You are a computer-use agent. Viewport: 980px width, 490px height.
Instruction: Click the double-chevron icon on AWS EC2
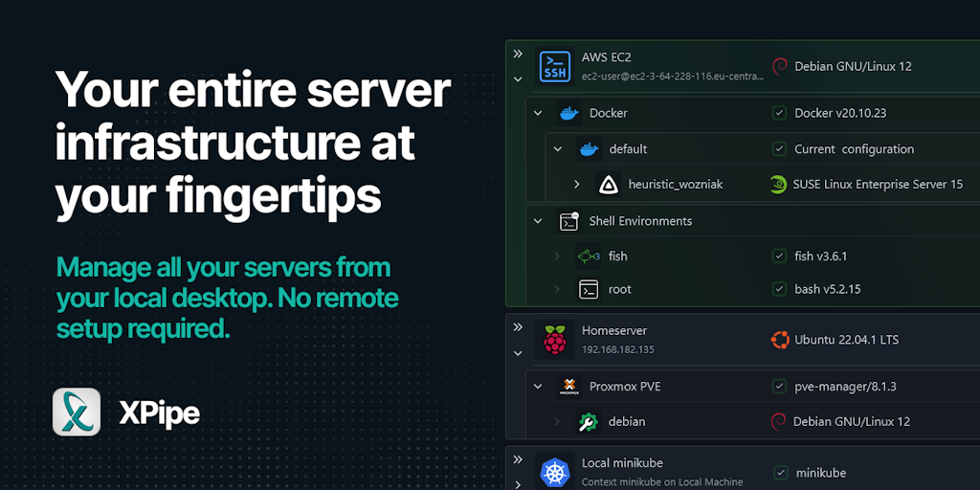point(518,54)
